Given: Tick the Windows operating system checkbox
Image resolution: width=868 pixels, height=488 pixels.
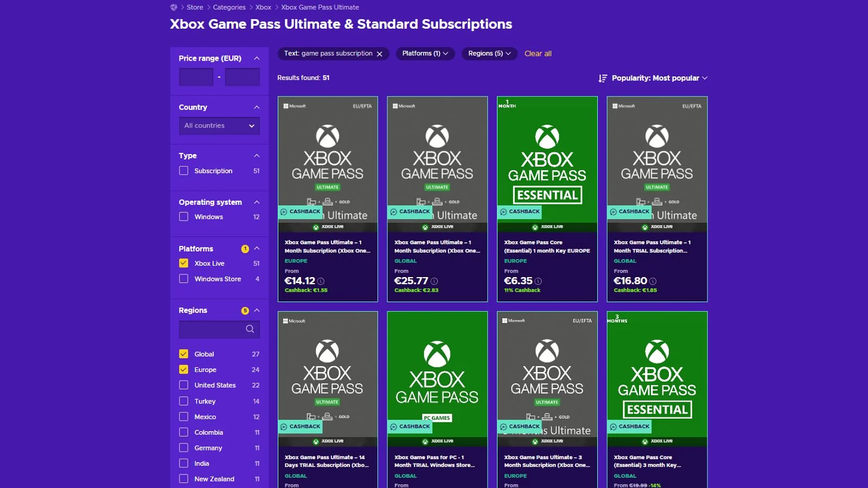Looking at the screenshot, I should tap(184, 217).
